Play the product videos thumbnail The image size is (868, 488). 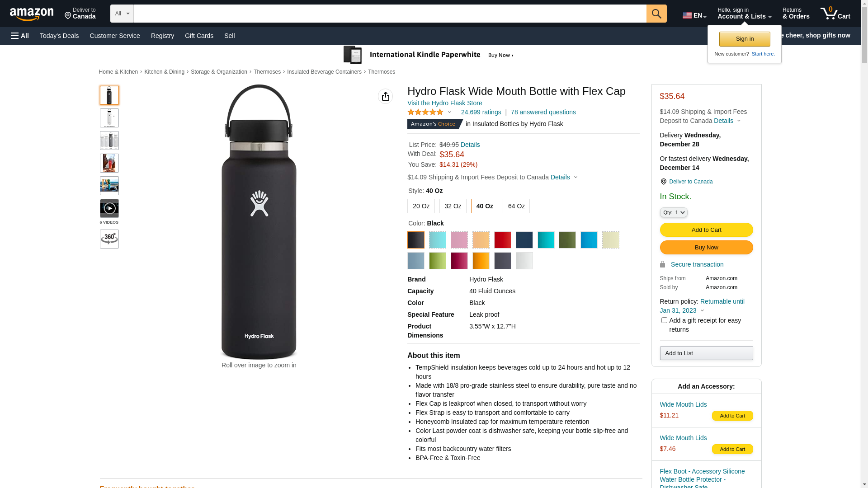click(109, 208)
